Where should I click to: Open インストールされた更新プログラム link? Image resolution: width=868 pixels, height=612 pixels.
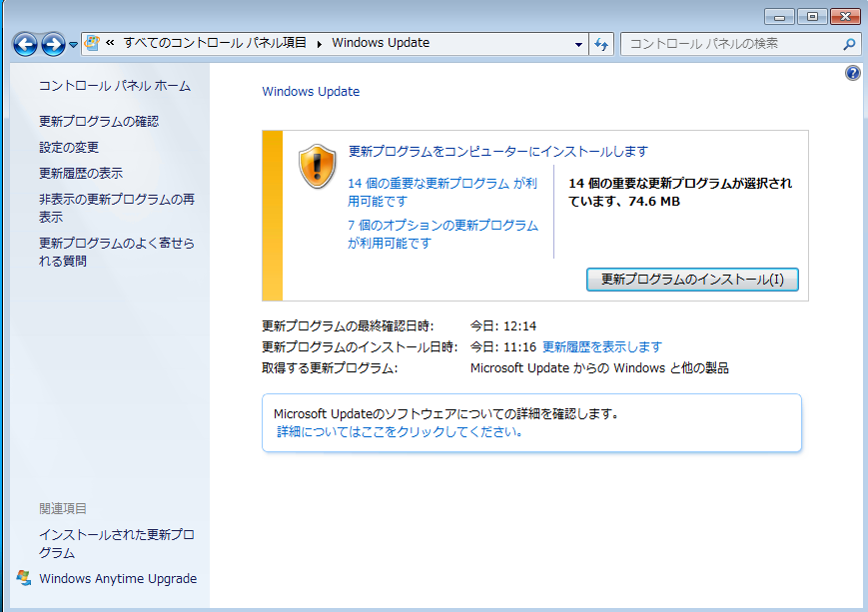click(117, 543)
